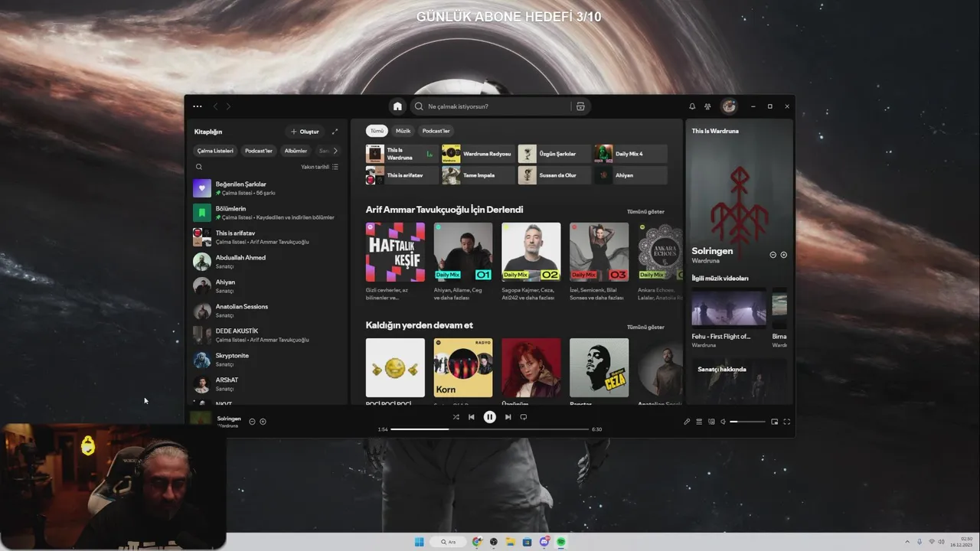Open the play queue

click(x=699, y=422)
